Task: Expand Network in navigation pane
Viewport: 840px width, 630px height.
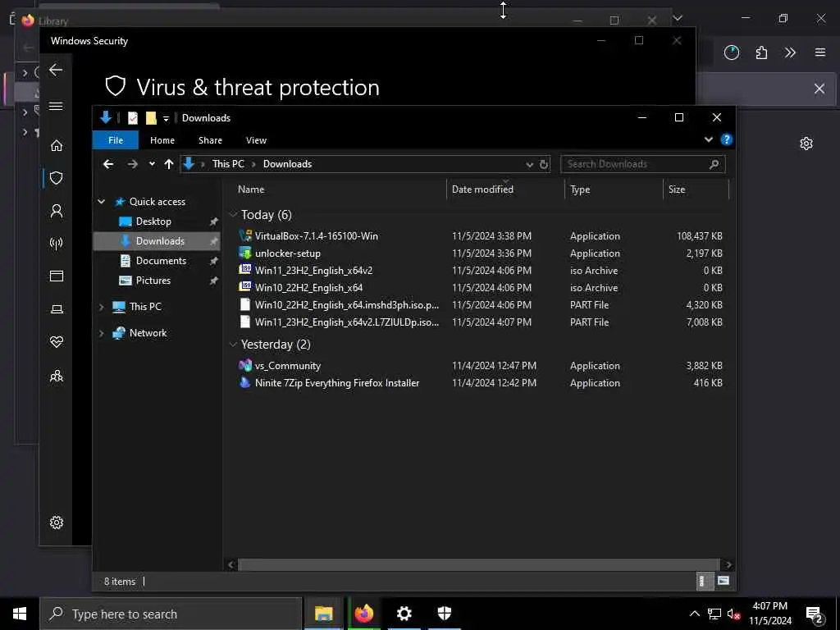Action: 101,333
